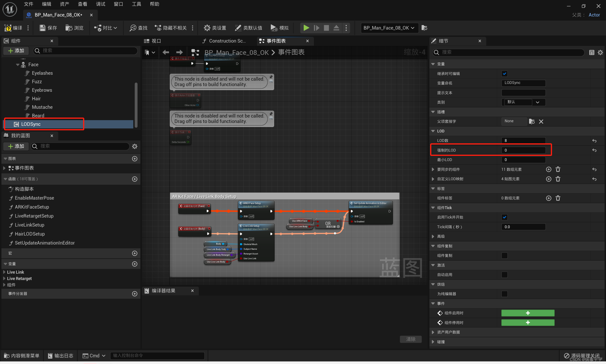Click the LOD数 input field
This screenshot has width=606, height=364.
[x=523, y=140]
